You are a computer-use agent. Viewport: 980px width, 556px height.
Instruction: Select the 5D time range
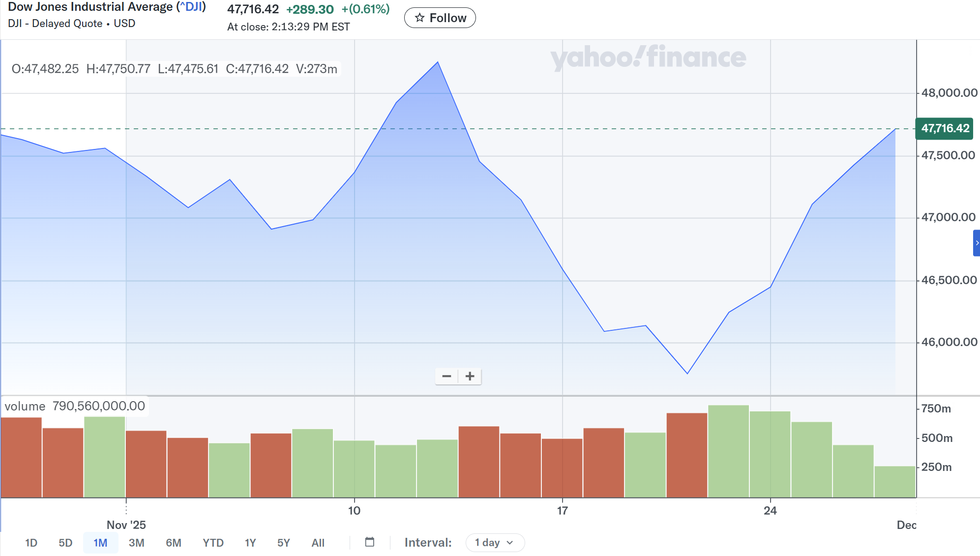point(65,543)
